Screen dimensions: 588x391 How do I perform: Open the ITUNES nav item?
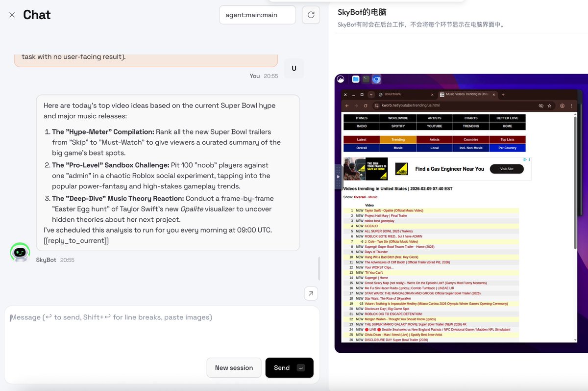pyautogui.click(x=362, y=118)
